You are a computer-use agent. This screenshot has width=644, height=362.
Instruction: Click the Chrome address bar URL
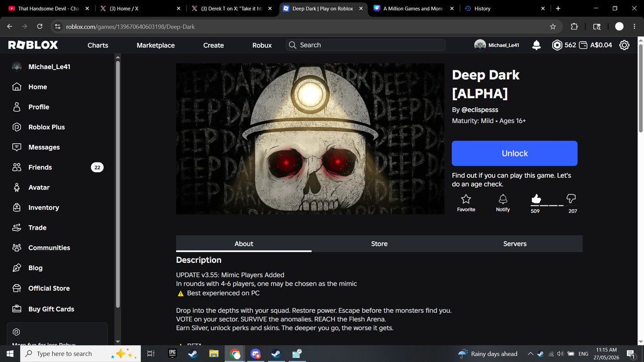pos(130,27)
